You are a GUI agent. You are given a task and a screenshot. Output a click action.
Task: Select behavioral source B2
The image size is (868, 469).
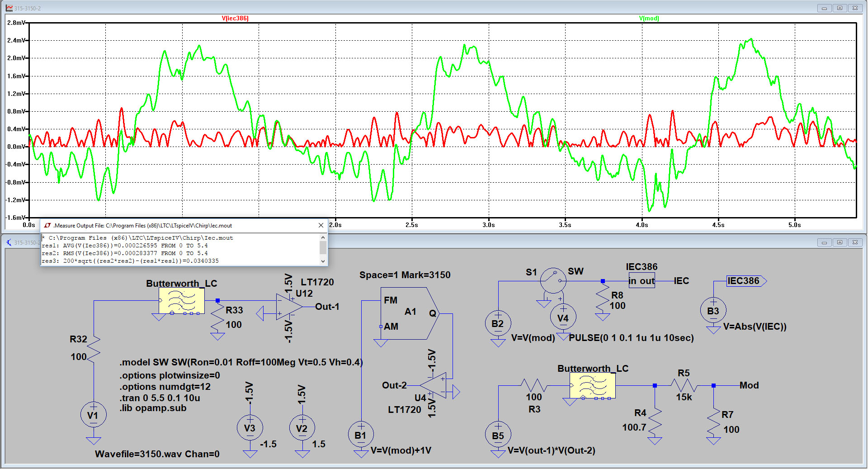pos(498,323)
